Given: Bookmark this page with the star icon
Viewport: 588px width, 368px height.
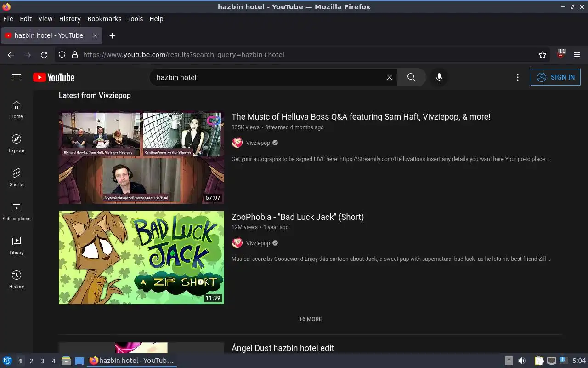Looking at the screenshot, I should 543,55.
